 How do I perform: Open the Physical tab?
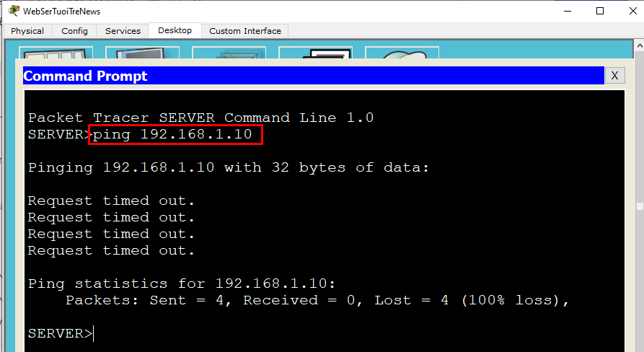(x=27, y=31)
